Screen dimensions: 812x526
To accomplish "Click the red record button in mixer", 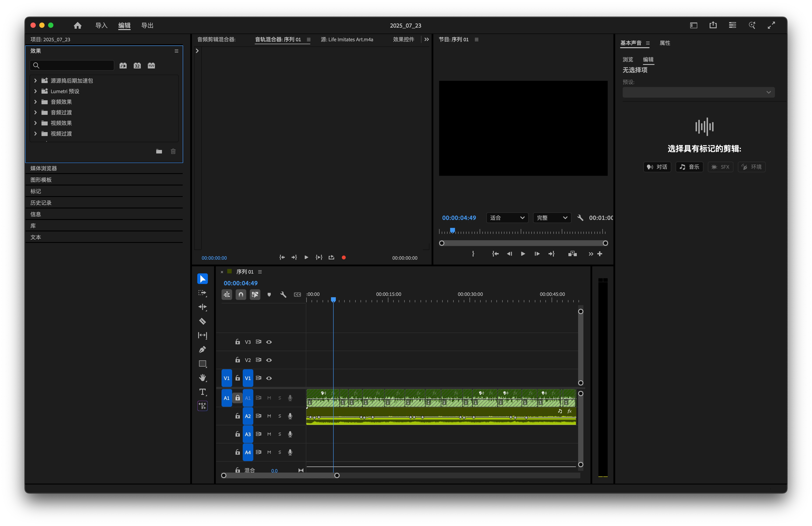I will 344,258.
